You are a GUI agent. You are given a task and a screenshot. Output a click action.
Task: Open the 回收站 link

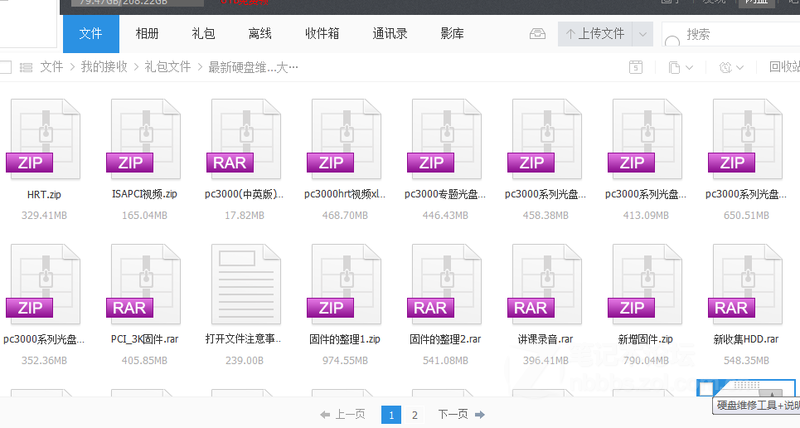(x=784, y=67)
